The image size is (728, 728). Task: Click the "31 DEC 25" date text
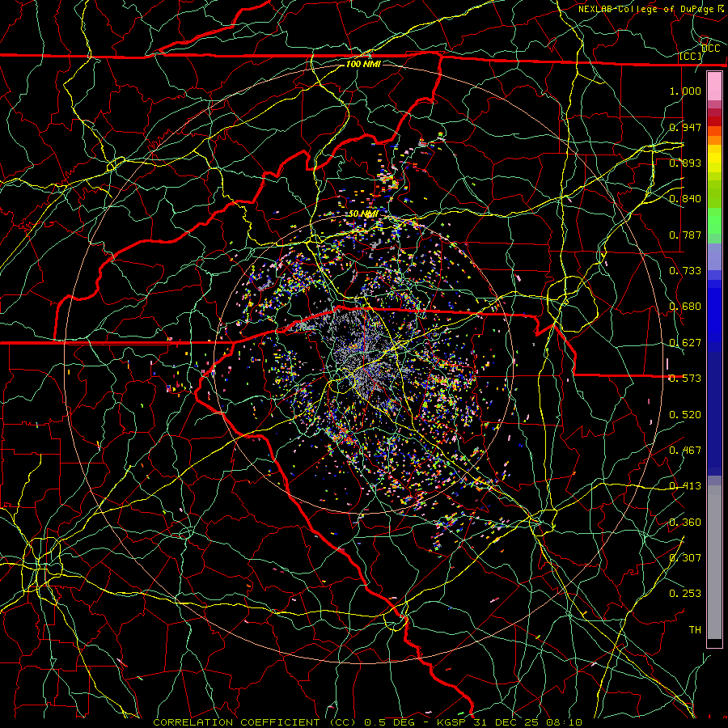pyautogui.click(x=508, y=722)
